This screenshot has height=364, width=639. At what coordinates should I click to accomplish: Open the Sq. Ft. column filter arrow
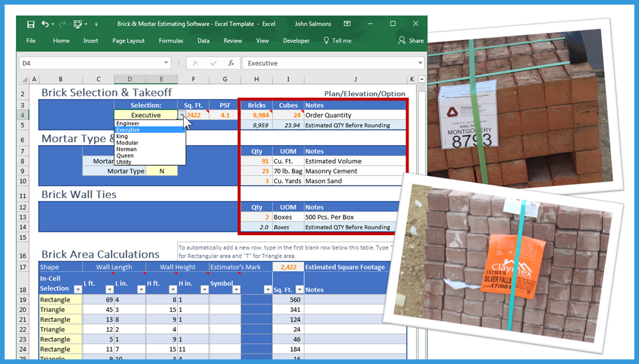(x=299, y=289)
